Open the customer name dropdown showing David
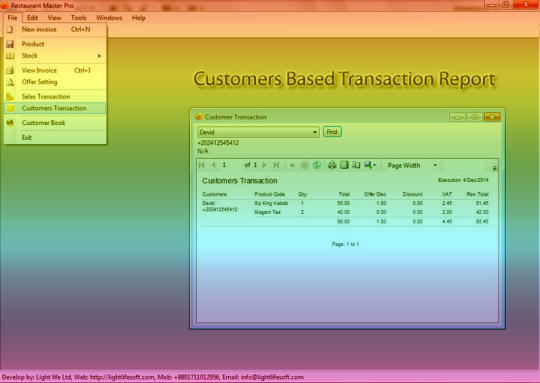This screenshot has width=540, height=383. coord(258,132)
